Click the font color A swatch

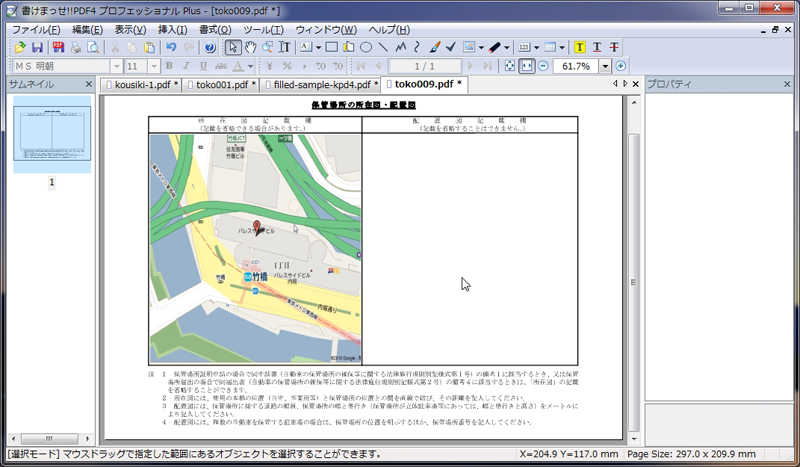click(x=238, y=66)
